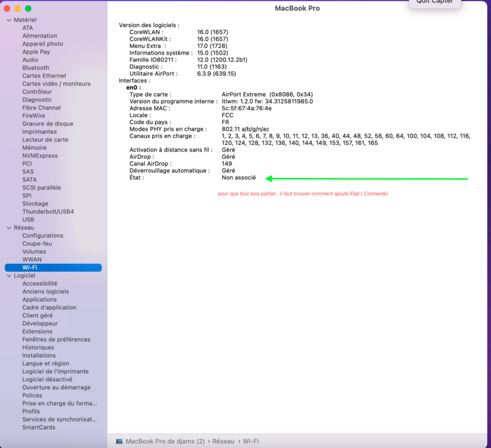This screenshot has height=448, width=491.
Task: Open Cartes vidéo / moniteurs
Action: 56,83
